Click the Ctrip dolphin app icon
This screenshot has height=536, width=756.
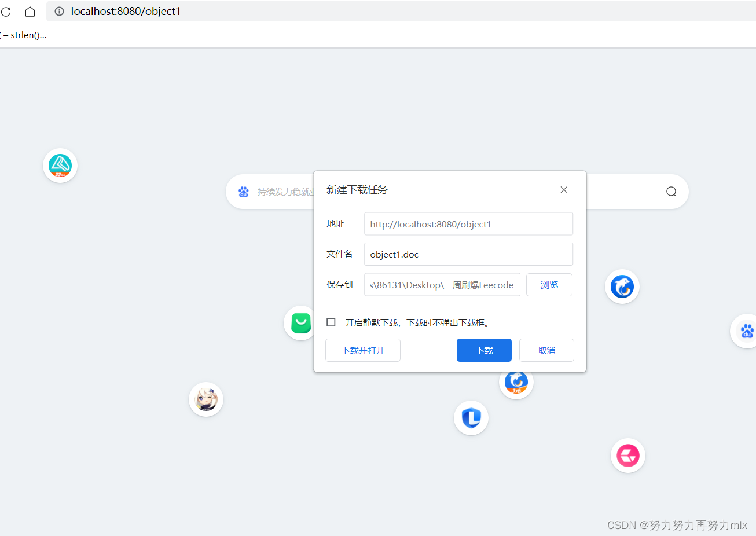pyautogui.click(x=622, y=286)
